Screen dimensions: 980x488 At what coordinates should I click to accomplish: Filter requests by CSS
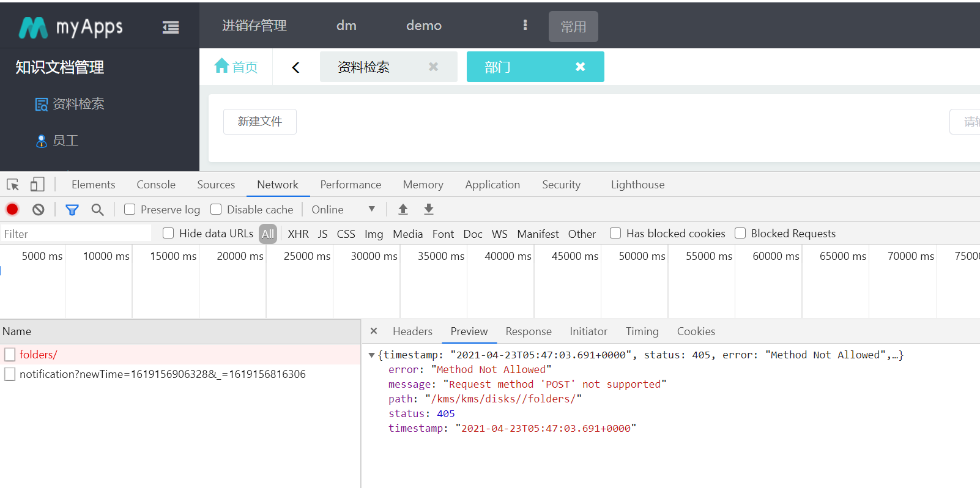[346, 234]
